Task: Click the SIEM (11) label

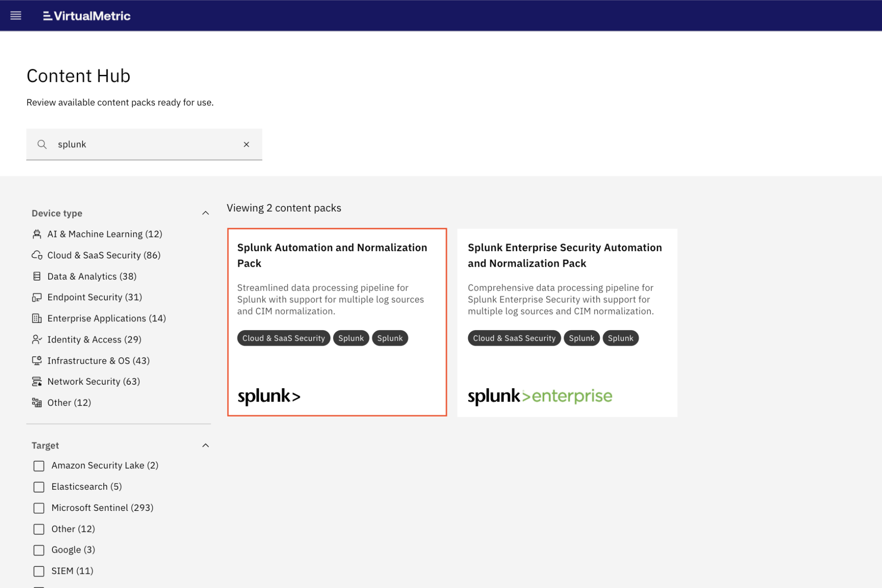Action: (x=73, y=571)
